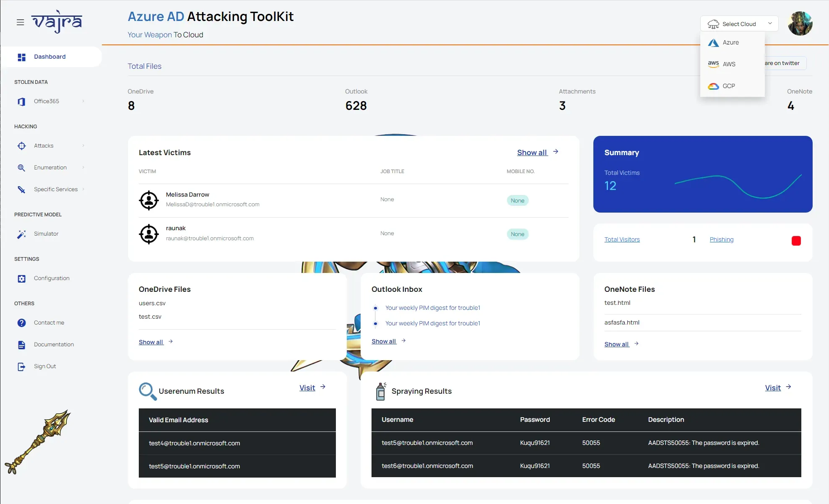The width and height of the screenshot is (829, 504).
Task: Click MelissaD@trouble1.onmicrosoft.com email
Action: [x=213, y=205]
